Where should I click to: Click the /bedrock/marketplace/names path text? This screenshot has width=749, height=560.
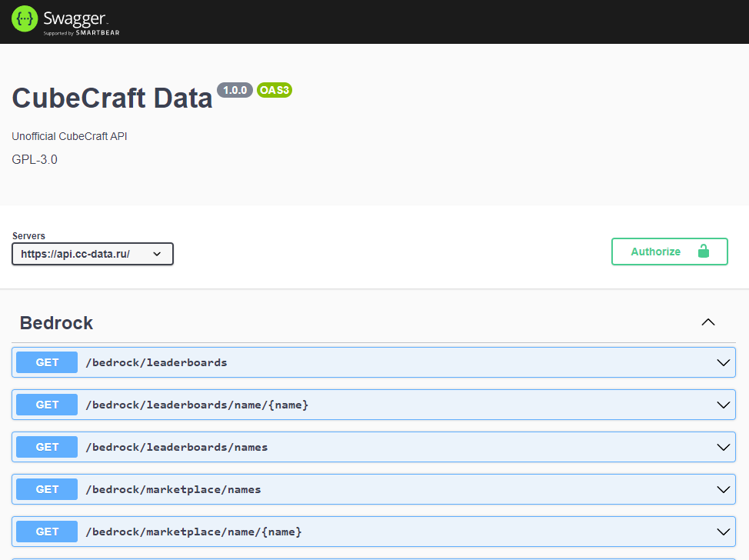tap(173, 490)
